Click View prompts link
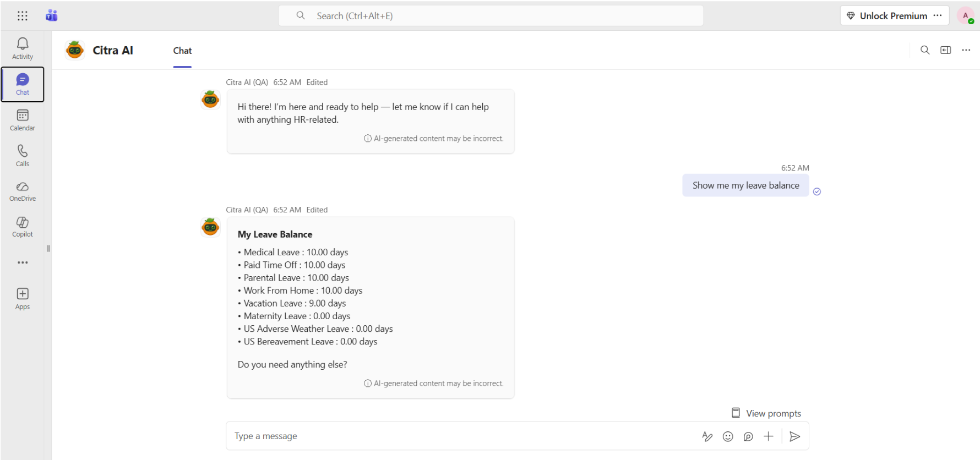Viewport: 980px width, 460px height. pos(774,413)
